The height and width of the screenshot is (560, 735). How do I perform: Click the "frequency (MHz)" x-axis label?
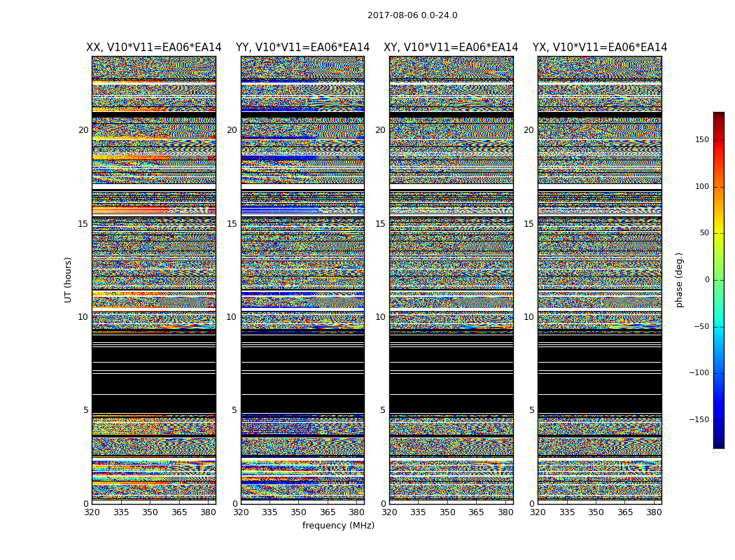(x=338, y=526)
